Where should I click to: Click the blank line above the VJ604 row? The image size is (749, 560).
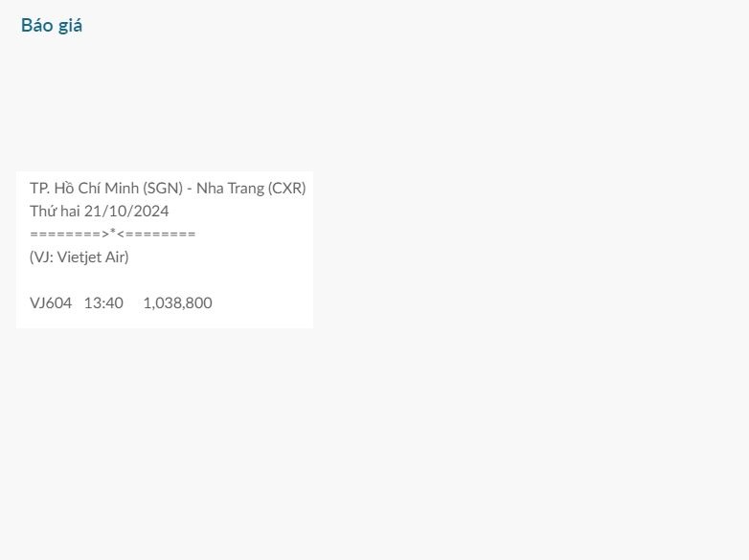[163, 280]
